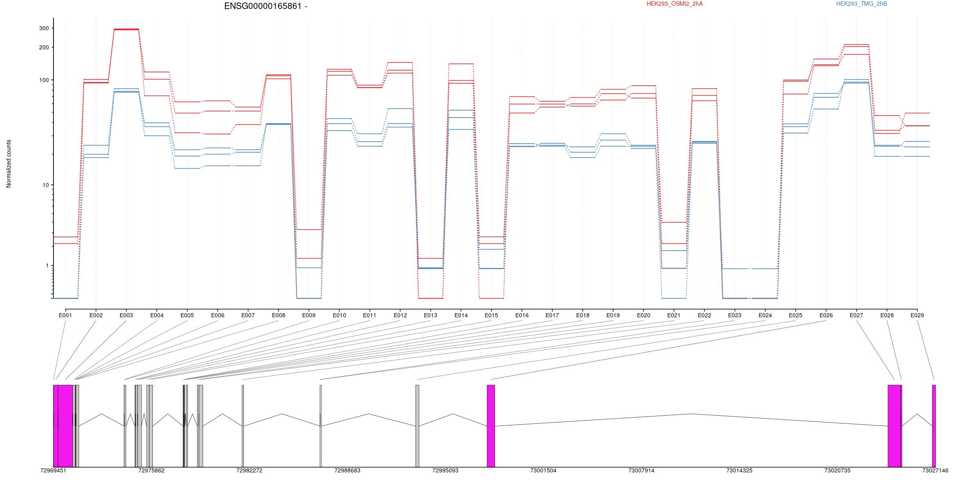Select the wide magenta exon near coordinate 73020735

point(894,426)
